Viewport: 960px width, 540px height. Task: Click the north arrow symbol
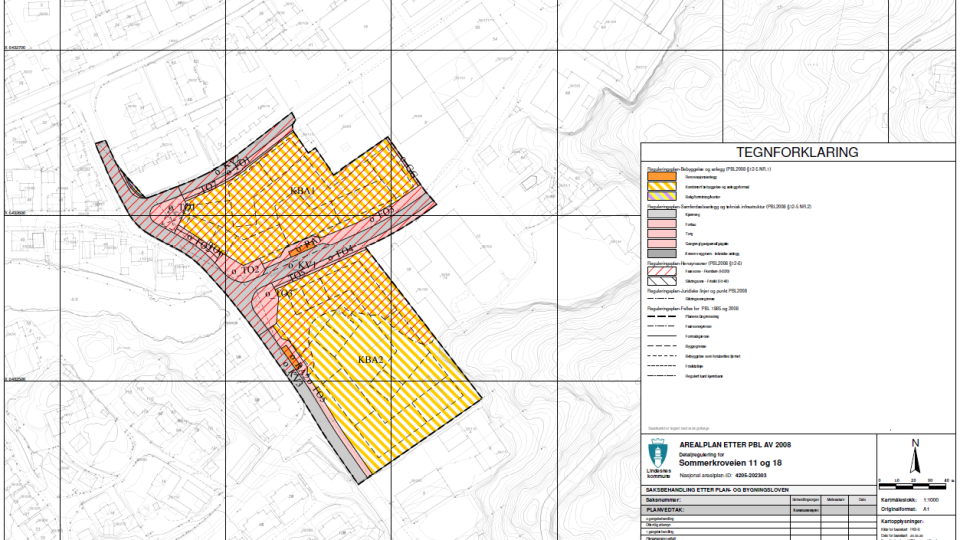(914, 455)
